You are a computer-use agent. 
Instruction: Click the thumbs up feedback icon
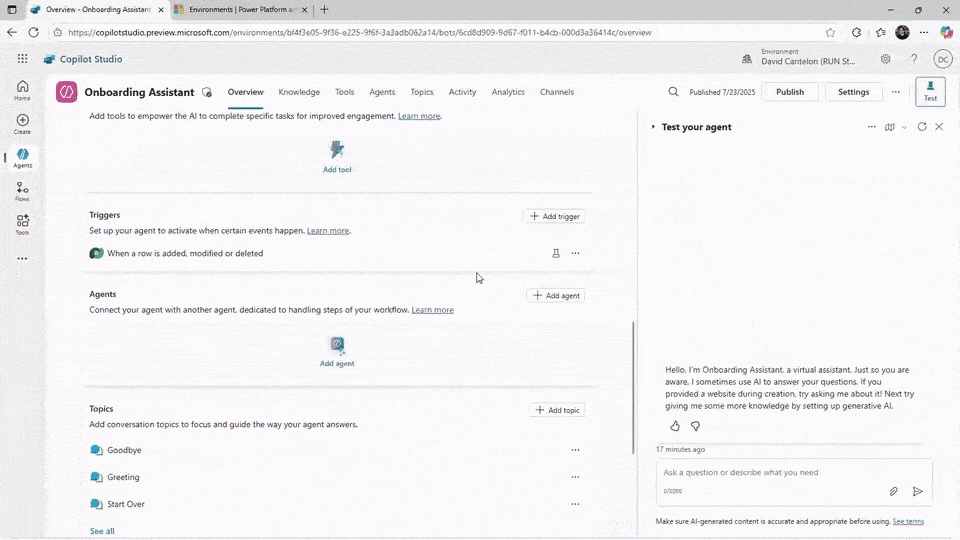pyautogui.click(x=675, y=426)
